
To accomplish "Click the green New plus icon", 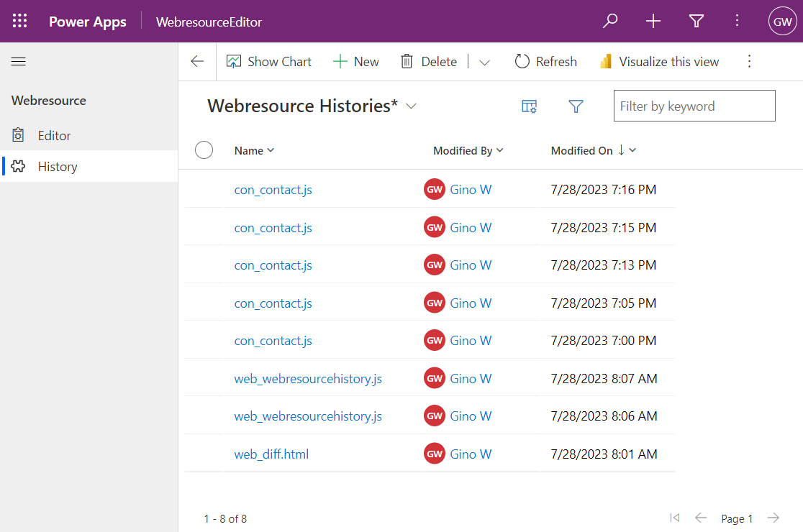I will coord(340,62).
